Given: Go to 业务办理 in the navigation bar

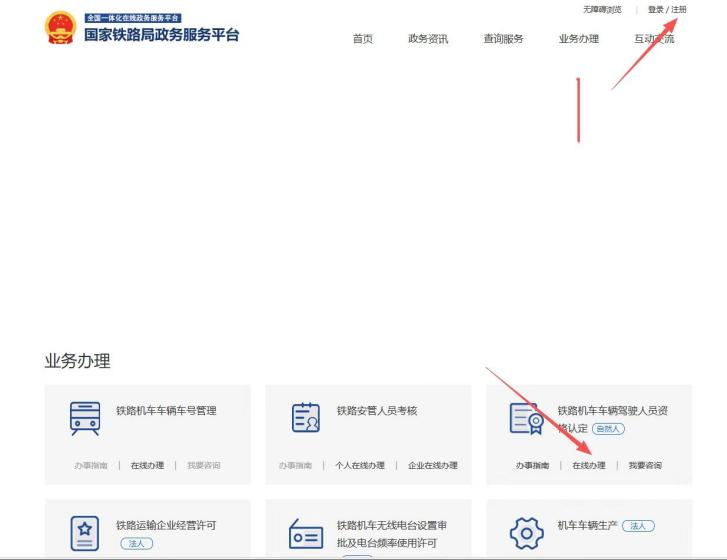Looking at the screenshot, I should tap(579, 39).
